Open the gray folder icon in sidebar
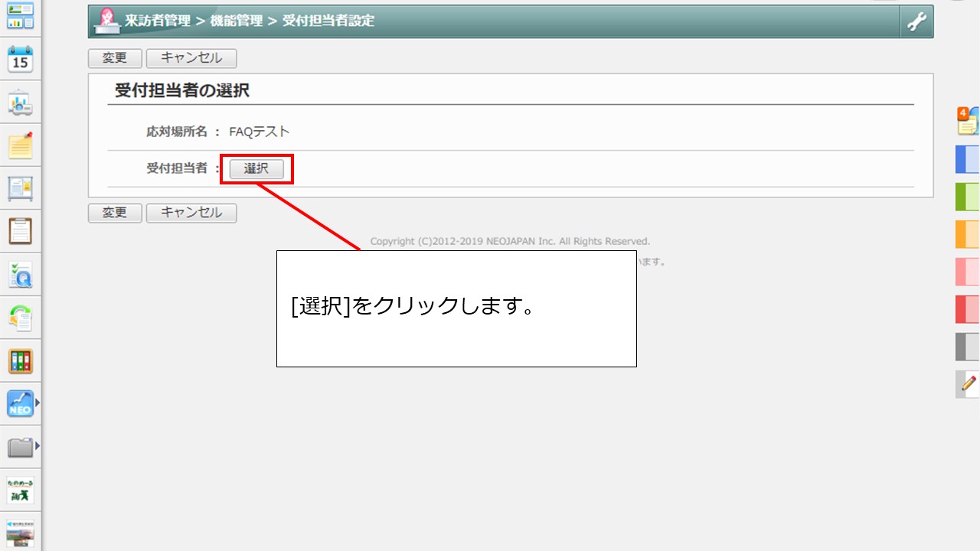 click(20, 447)
